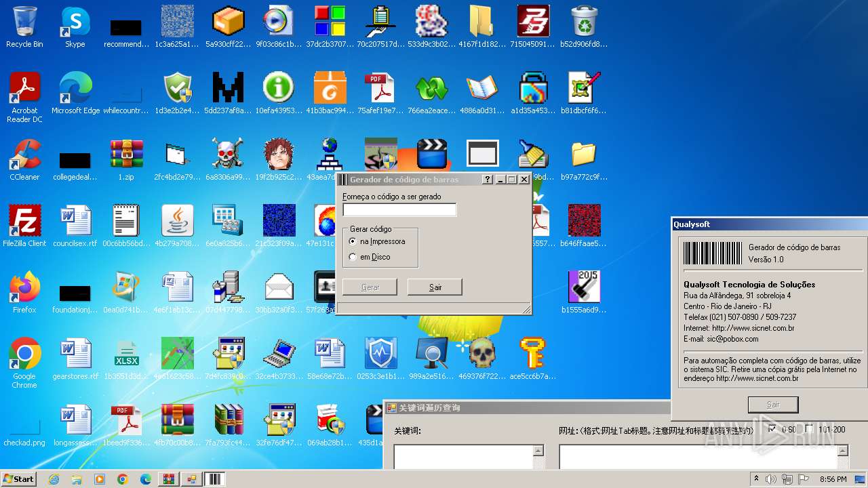The width and height of the screenshot is (868, 488).
Task: Select the 75afef19e7 PDF file icon
Action: (x=380, y=94)
